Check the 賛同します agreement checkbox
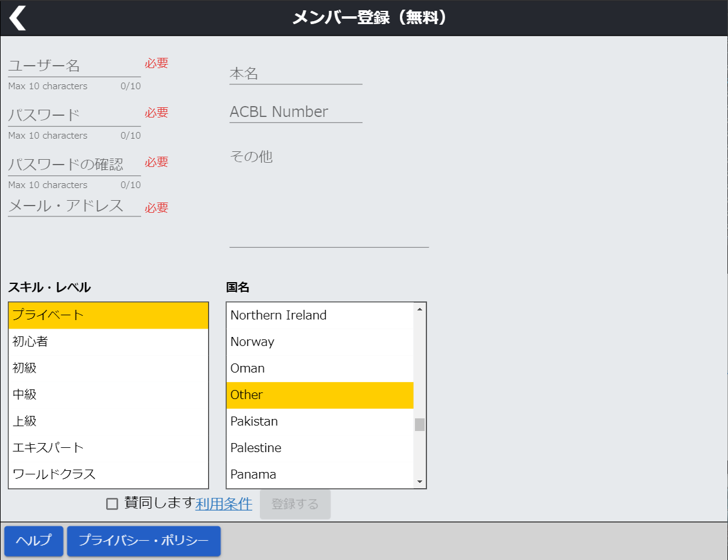This screenshot has width=728, height=560. click(x=112, y=504)
